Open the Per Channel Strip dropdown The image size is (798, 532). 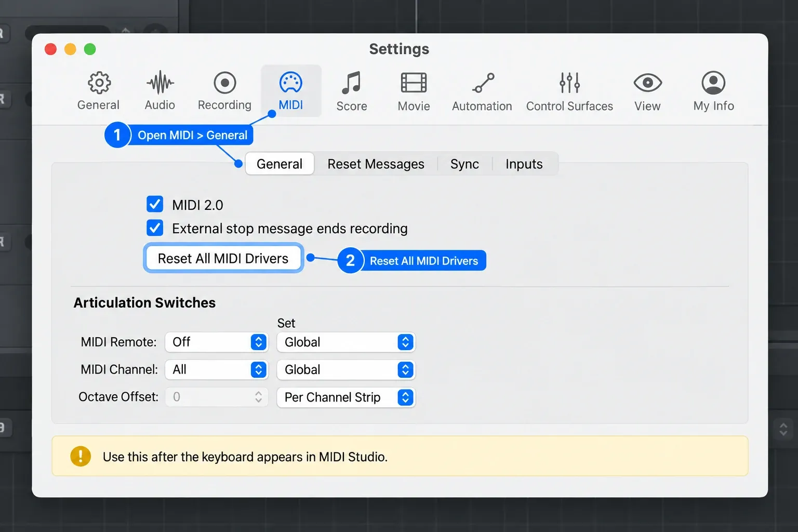tap(346, 397)
